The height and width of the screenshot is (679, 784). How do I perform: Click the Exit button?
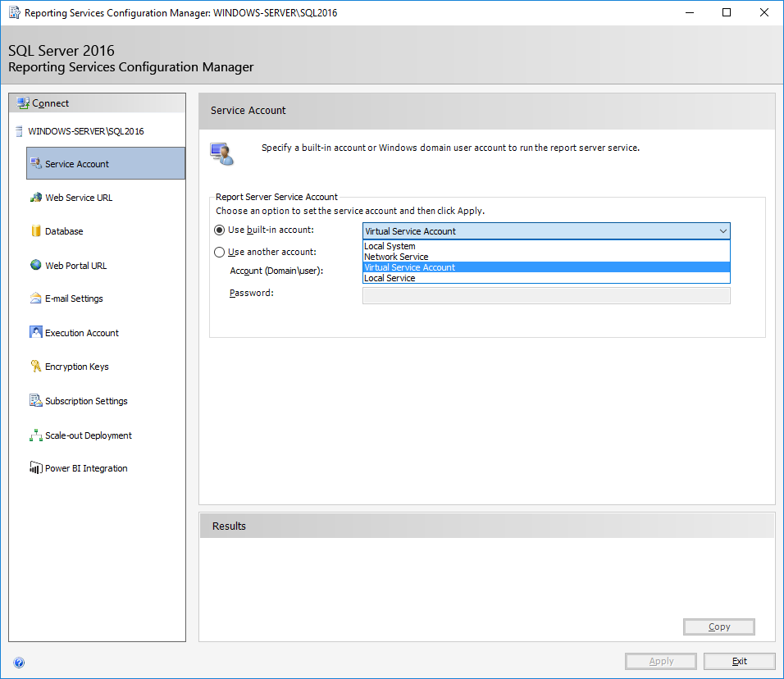click(739, 661)
